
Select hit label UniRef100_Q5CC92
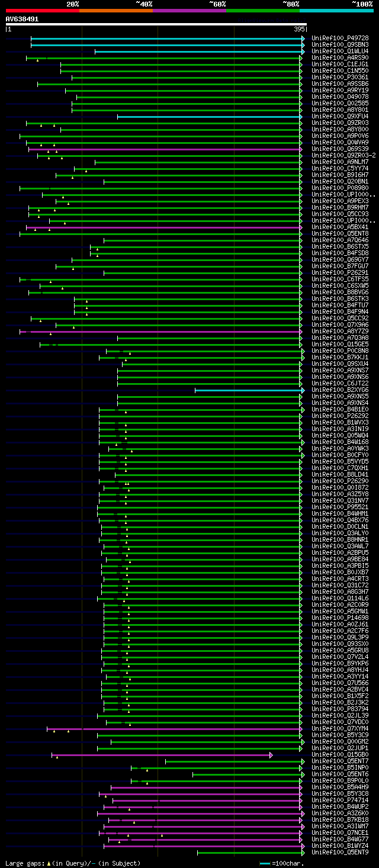tap(340, 318)
